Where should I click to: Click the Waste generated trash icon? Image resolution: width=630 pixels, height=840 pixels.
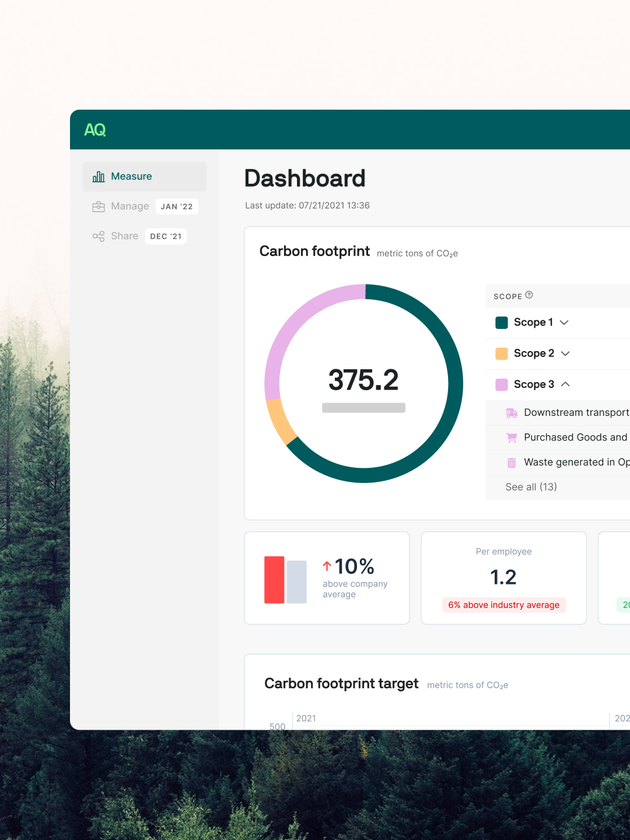tap(512, 463)
